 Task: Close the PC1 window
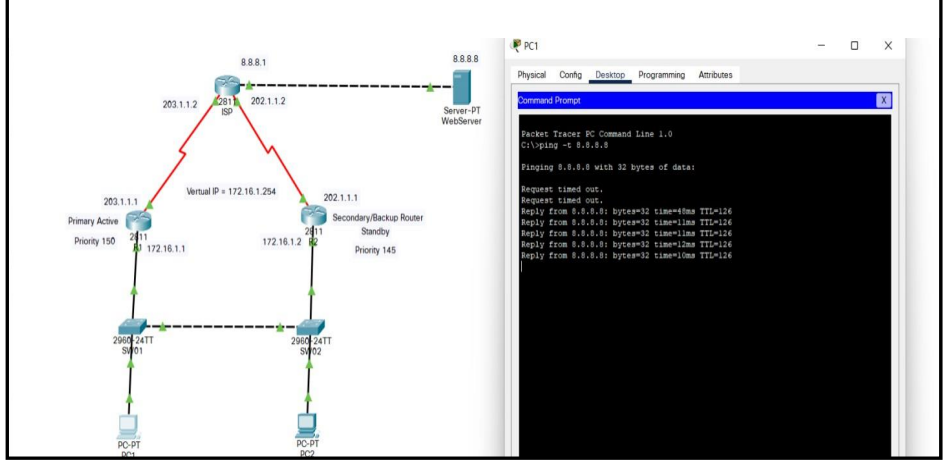pos(887,46)
